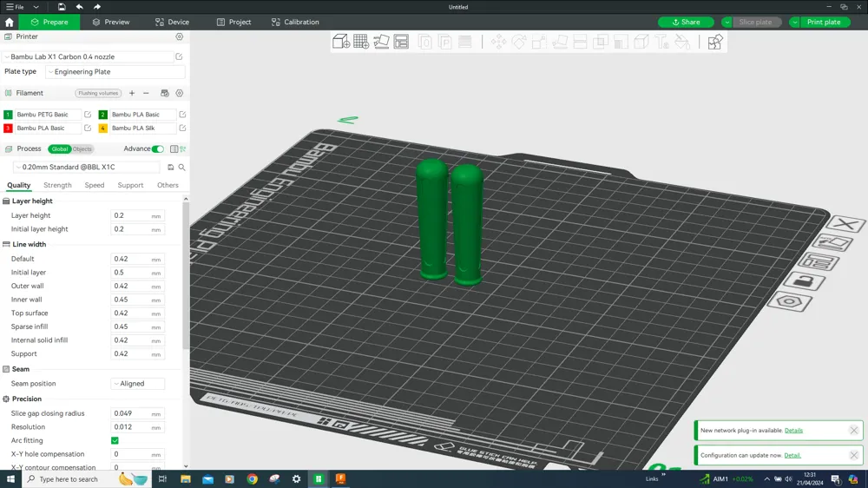Click the save project disk icon
The height and width of the screenshot is (488, 868).
point(62,7)
